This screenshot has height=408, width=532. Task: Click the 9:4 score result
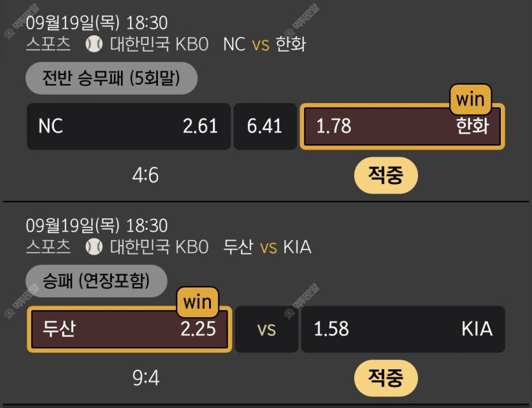tap(145, 378)
